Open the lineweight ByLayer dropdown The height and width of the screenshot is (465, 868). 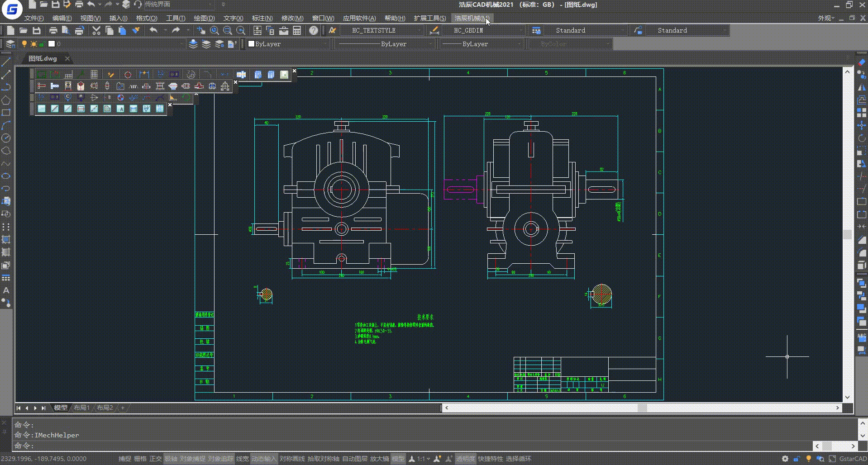pos(482,44)
